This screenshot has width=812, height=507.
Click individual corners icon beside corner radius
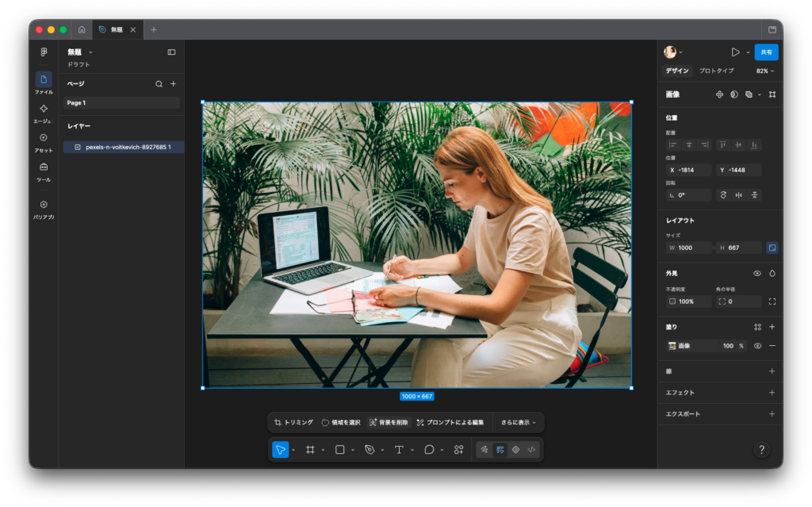[772, 302]
